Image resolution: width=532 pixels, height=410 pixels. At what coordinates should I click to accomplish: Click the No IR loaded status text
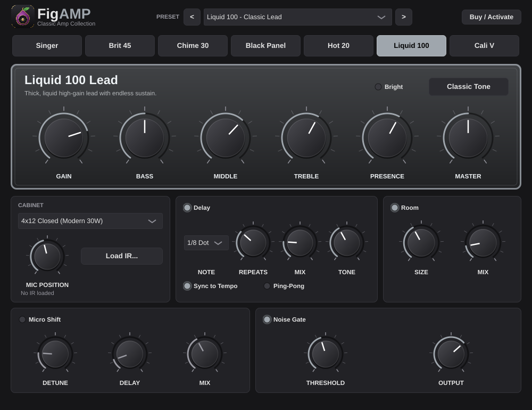pos(37,293)
